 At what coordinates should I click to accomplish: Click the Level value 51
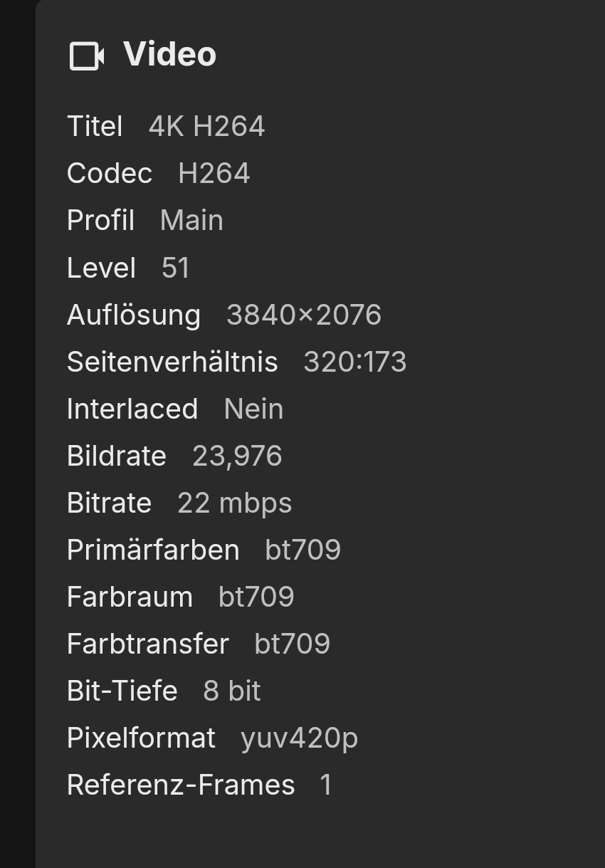tap(175, 268)
